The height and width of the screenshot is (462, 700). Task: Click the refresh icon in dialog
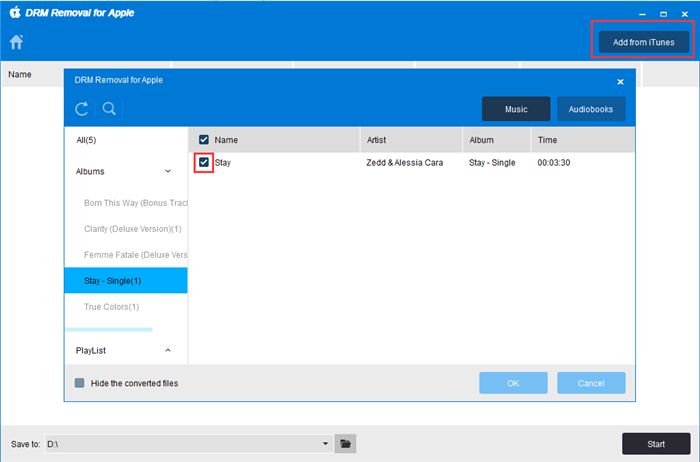click(83, 109)
